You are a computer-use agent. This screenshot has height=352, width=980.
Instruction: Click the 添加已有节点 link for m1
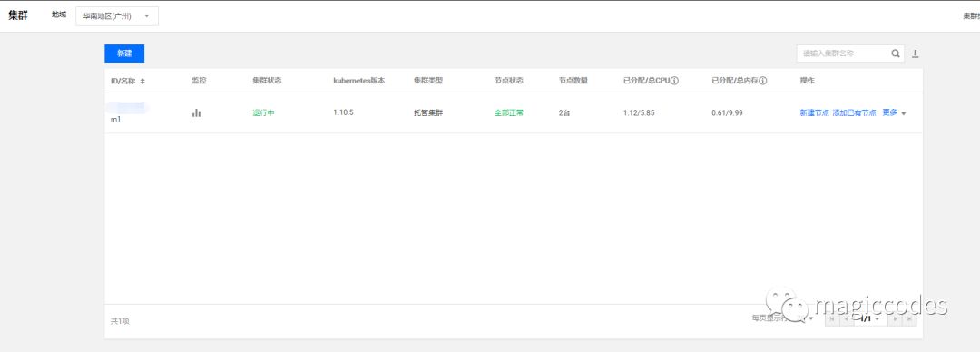(855, 113)
